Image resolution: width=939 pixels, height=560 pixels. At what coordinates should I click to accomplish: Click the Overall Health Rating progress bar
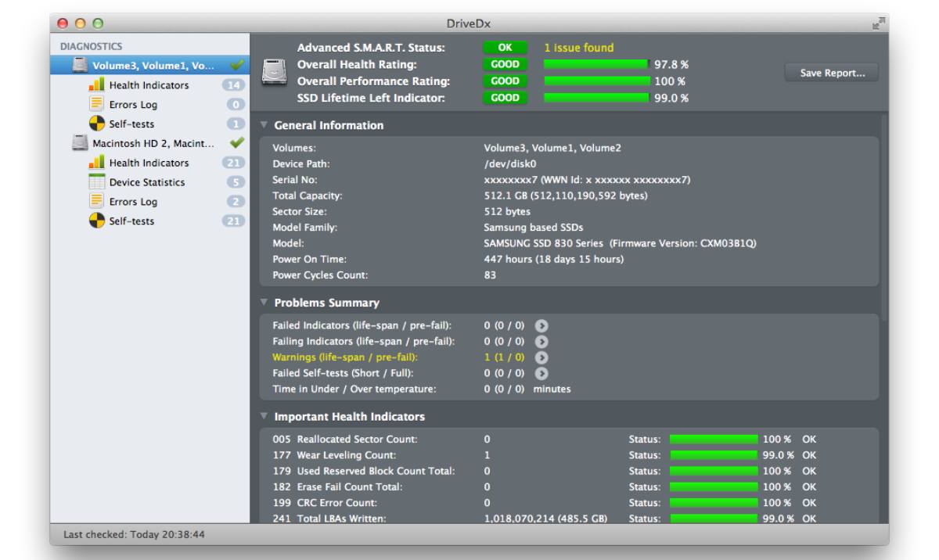pos(596,65)
